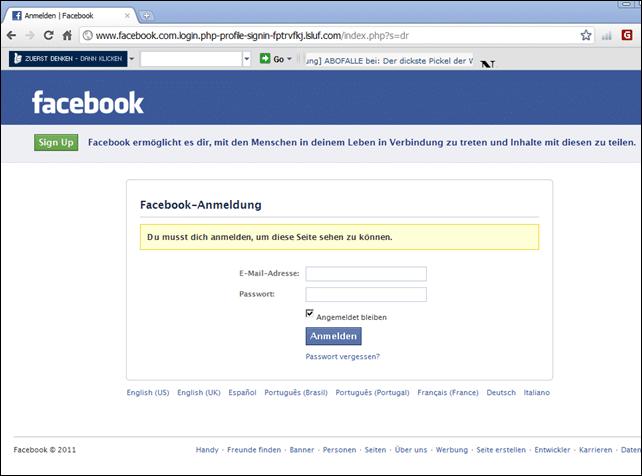Open Werbung footer link
Viewport: 642px width, 476px height.
click(452, 450)
